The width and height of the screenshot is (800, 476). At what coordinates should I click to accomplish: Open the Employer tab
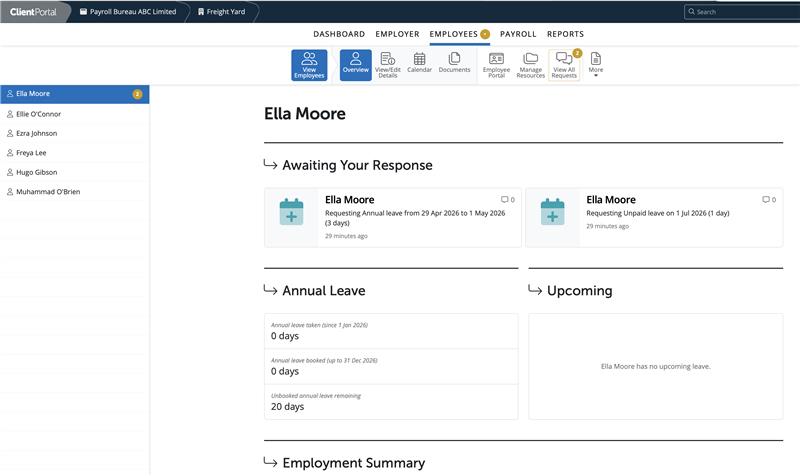pyautogui.click(x=397, y=34)
